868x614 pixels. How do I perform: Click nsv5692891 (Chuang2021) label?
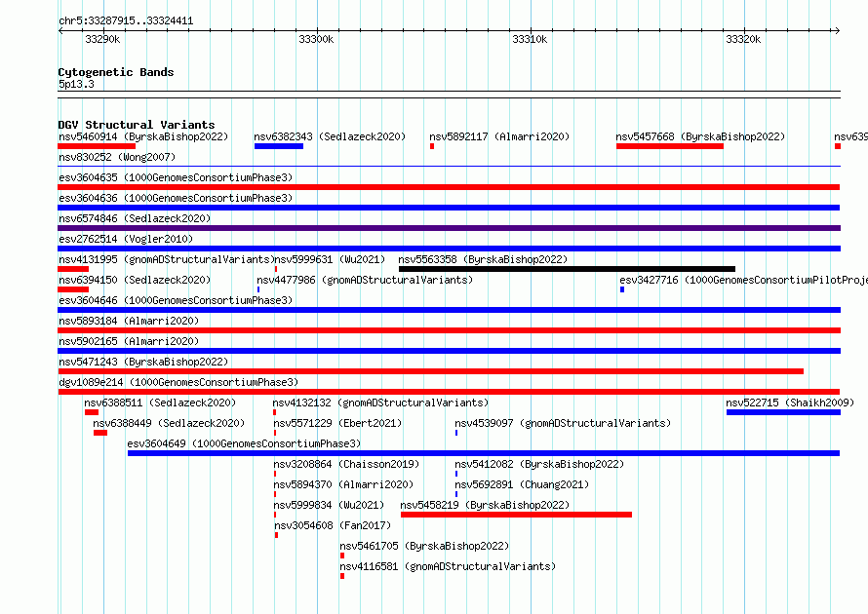(522, 484)
